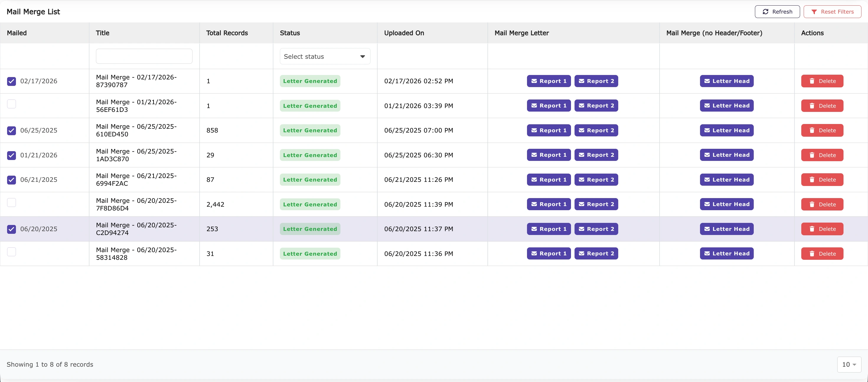This screenshot has height=382, width=868.
Task: Click Letter Head for Mail Merge C2D94274
Action: pos(727,229)
